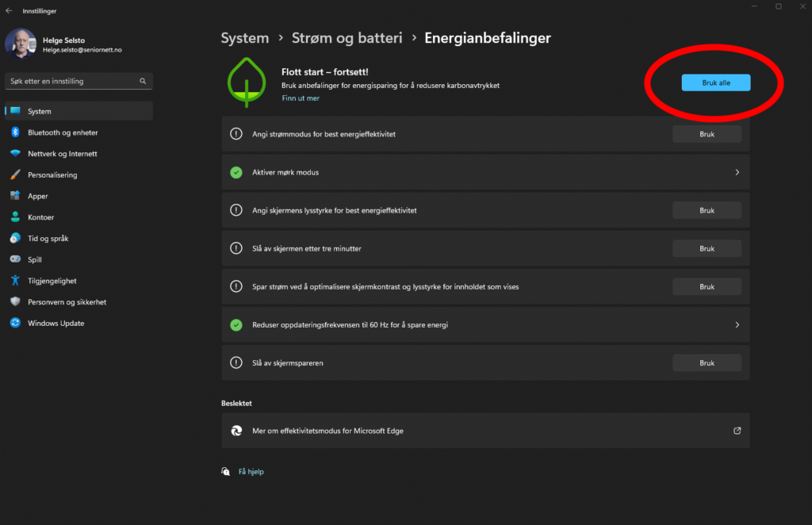The height and width of the screenshot is (525, 812).
Task: Open Nettverk og Internett settings
Action: point(62,154)
